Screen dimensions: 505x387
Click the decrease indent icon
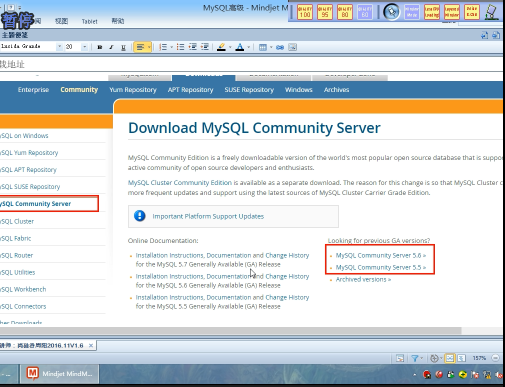pyautogui.click(x=193, y=47)
